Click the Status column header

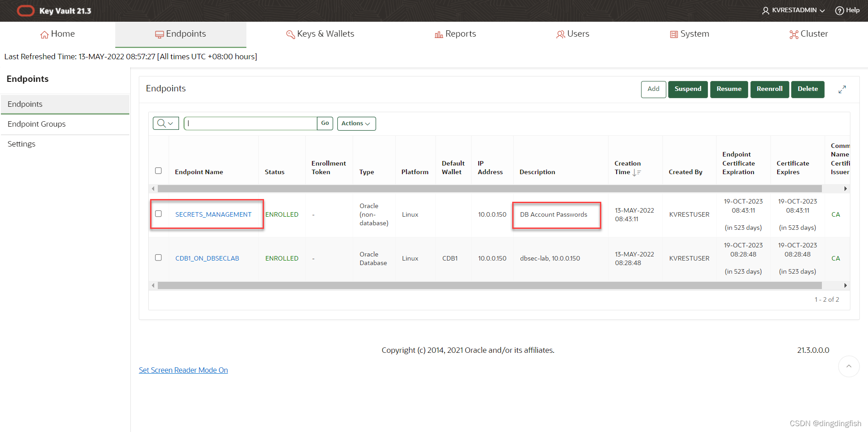274,172
